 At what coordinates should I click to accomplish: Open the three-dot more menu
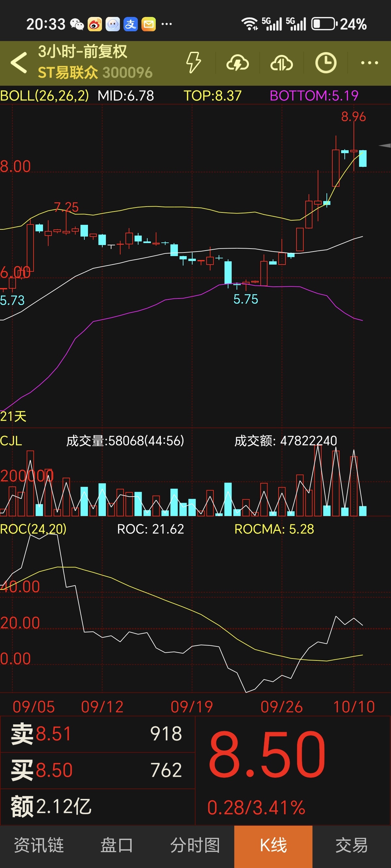[369, 63]
